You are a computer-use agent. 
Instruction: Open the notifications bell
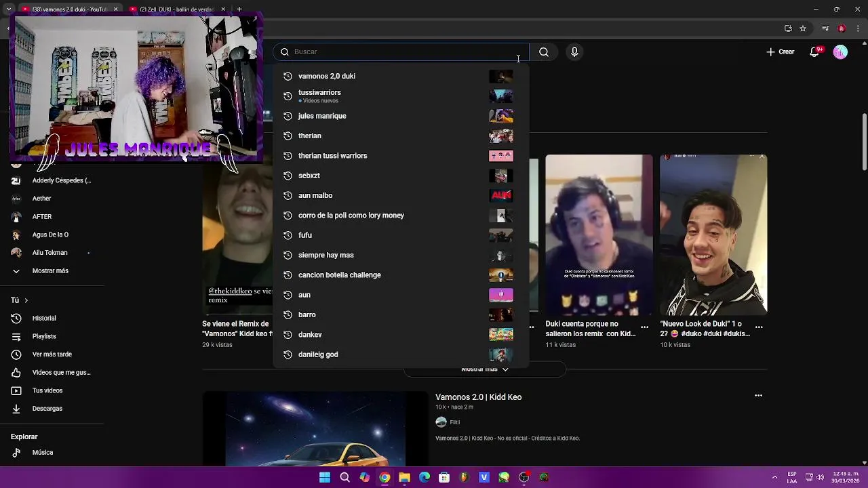point(815,52)
